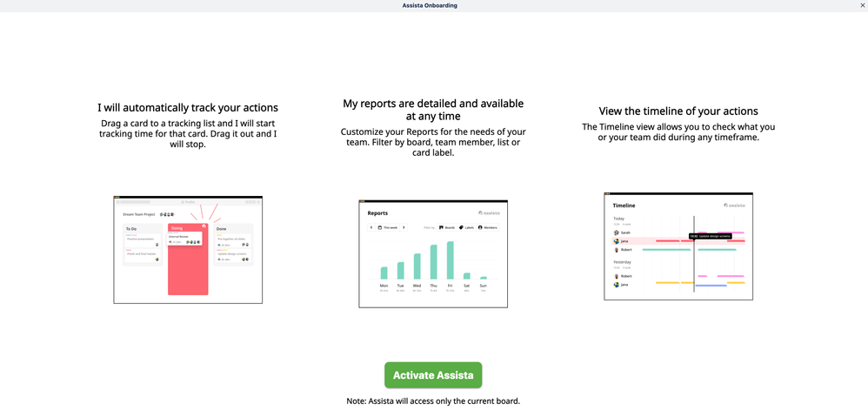Select heading 'View the timeline of your actions'
The width and height of the screenshot is (868, 411).
point(678,111)
